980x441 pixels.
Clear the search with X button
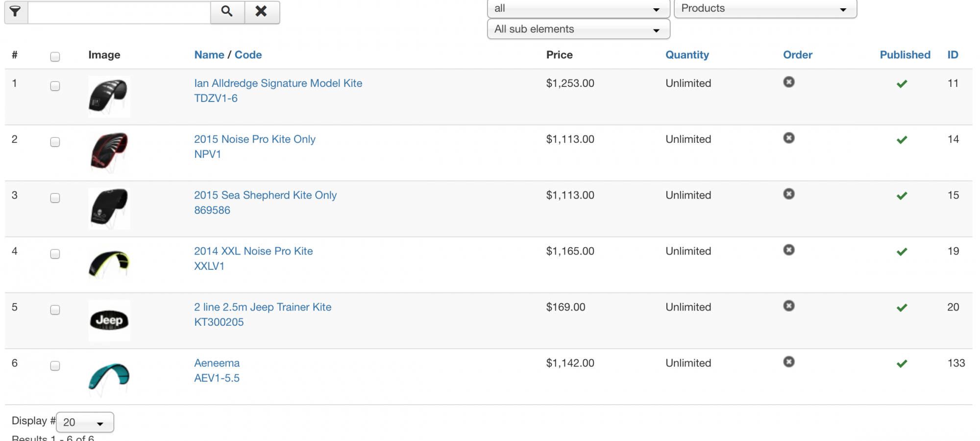(x=262, y=11)
